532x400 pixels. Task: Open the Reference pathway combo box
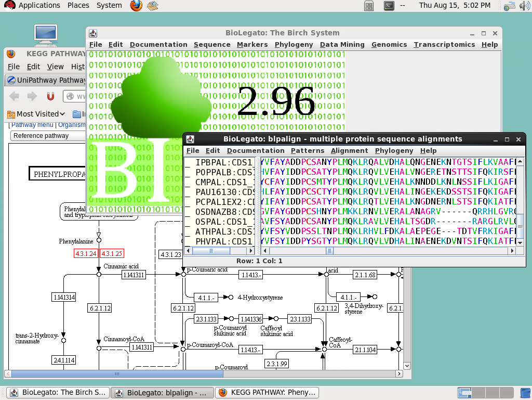click(47, 136)
